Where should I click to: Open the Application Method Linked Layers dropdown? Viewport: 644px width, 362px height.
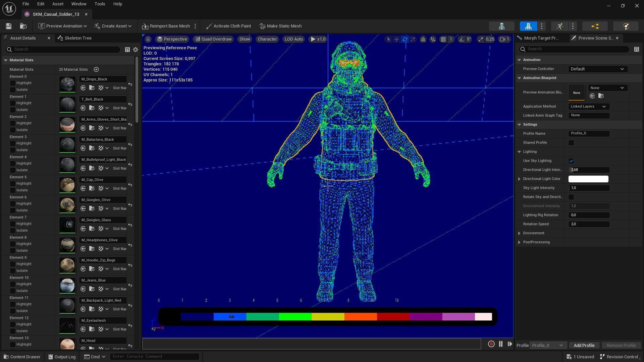coord(588,107)
